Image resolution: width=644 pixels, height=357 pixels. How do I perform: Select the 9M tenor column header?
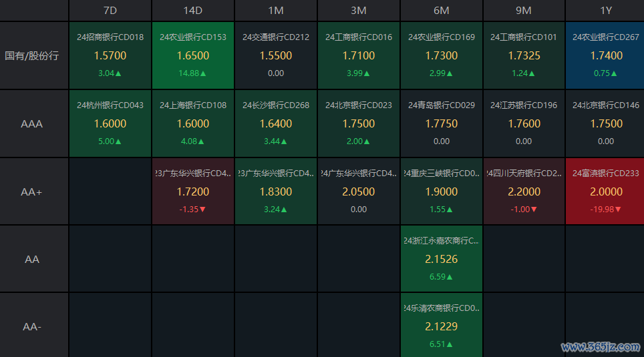click(x=524, y=10)
